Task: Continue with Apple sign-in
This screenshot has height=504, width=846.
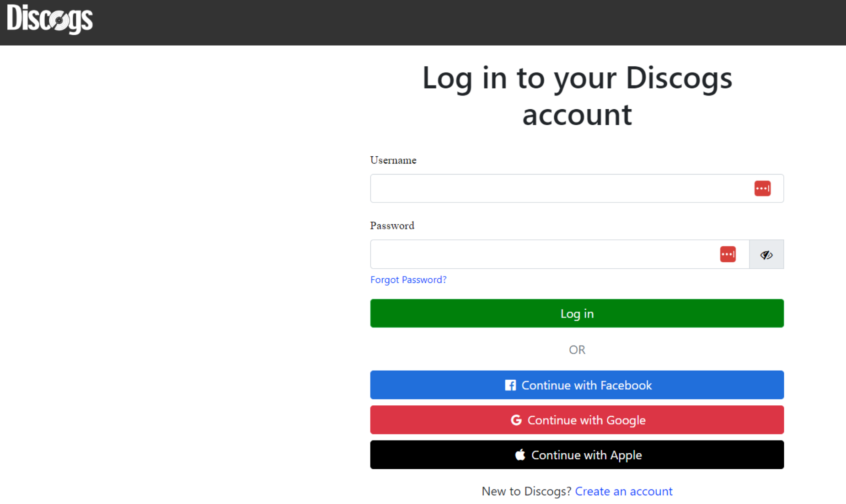Action: (577, 455)
